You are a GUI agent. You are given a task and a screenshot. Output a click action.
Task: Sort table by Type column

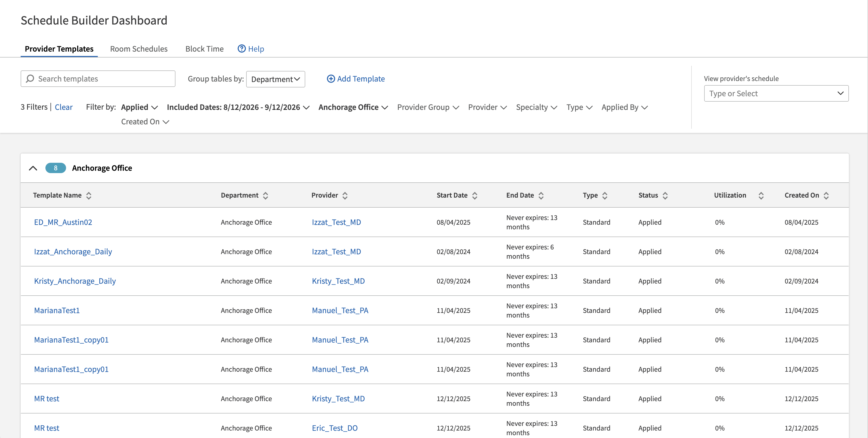click(605, 196)
